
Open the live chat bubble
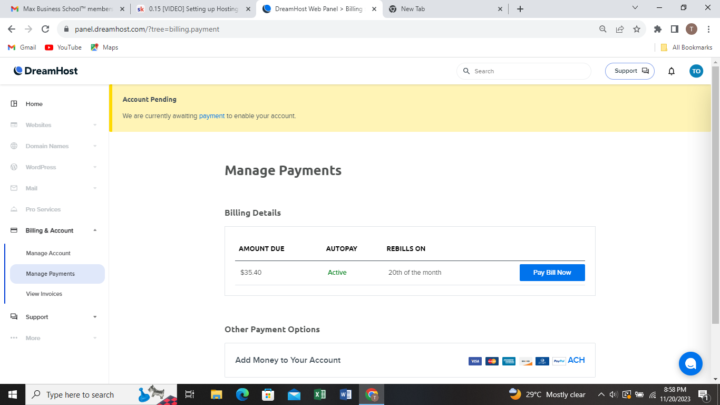pyautogui.click(x=691, y=364)
